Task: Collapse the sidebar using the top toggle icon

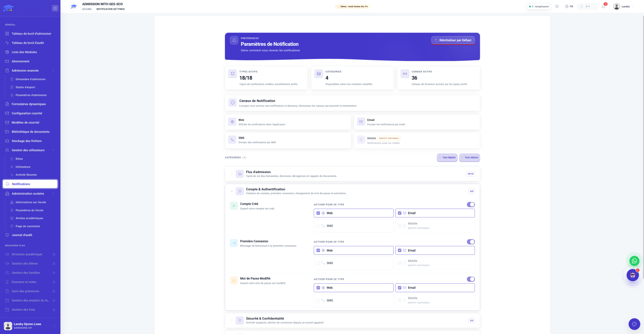Action: pyautogui.click(x=55, y=8)
